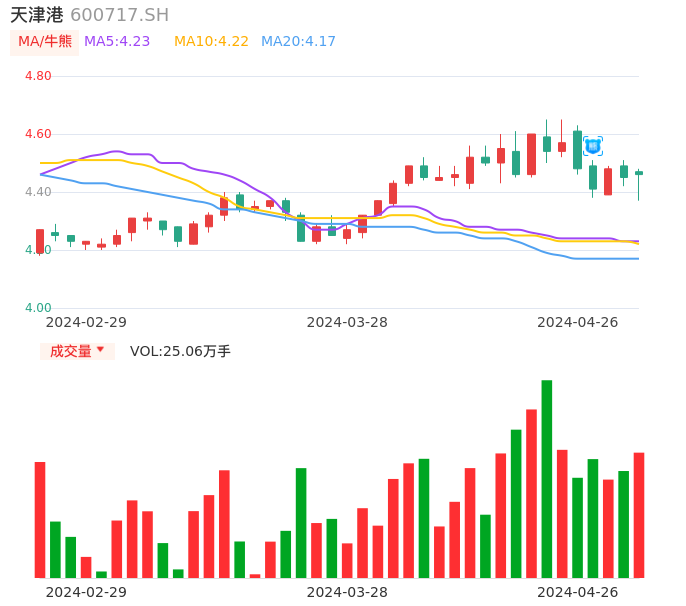The image size is (686, 606).
Task: Click the 4.60 price axis label
Action: pos(38,134)
